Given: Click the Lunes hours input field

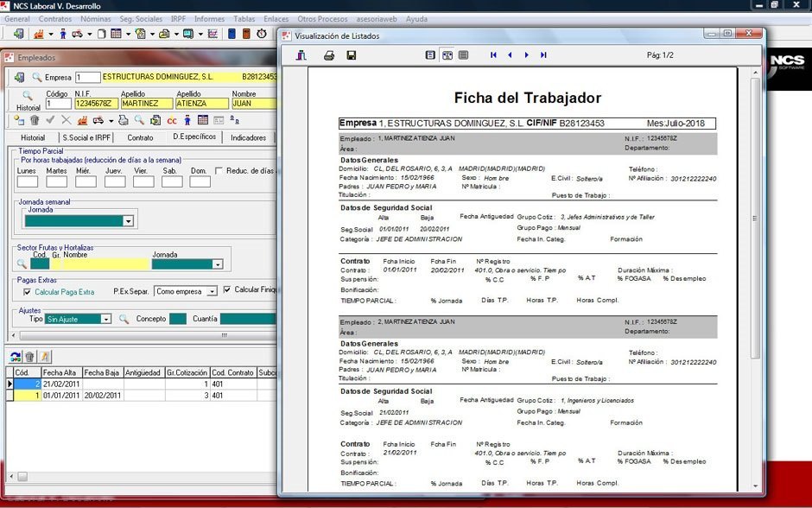Looking at the screenshot, I should tap(28, 181).
